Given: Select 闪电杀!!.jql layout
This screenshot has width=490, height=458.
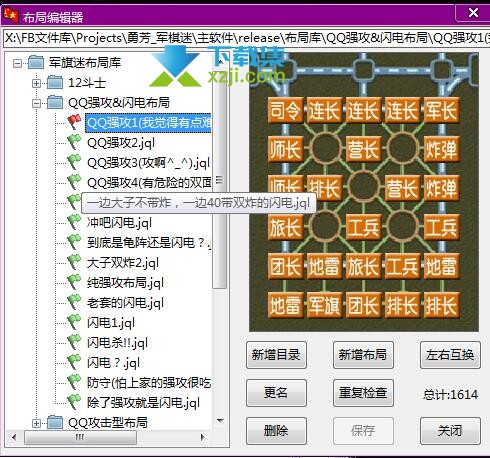Looking at the screenshot, I should (x=117, y=343).
